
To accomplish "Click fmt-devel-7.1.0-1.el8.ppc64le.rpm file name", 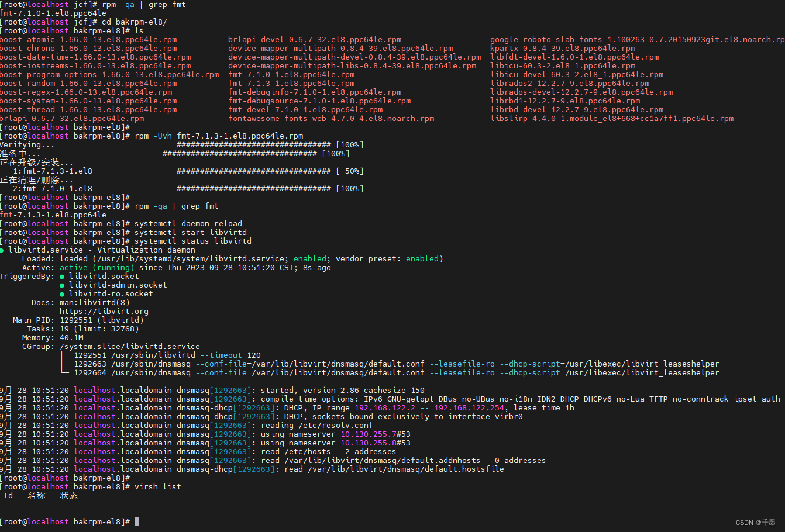I will (305, 110).
